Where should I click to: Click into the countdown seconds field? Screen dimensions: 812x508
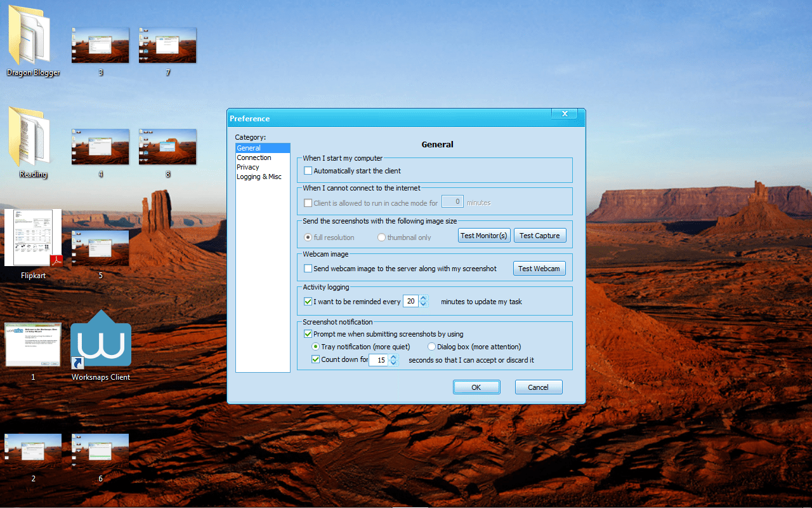point(378,360)
